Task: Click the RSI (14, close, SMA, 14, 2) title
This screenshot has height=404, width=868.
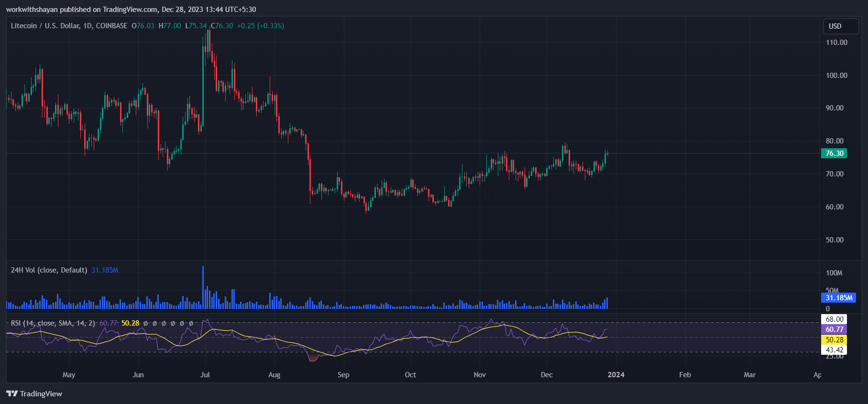Action: click(x=53, y=323)
